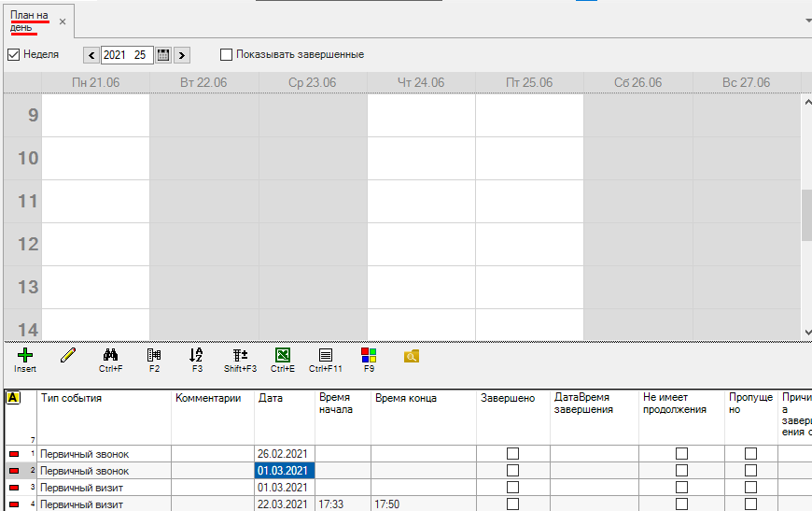Screen dimensions: 812x511
Task: Open the F9 color settings squares
Action: tap(369, 356)
